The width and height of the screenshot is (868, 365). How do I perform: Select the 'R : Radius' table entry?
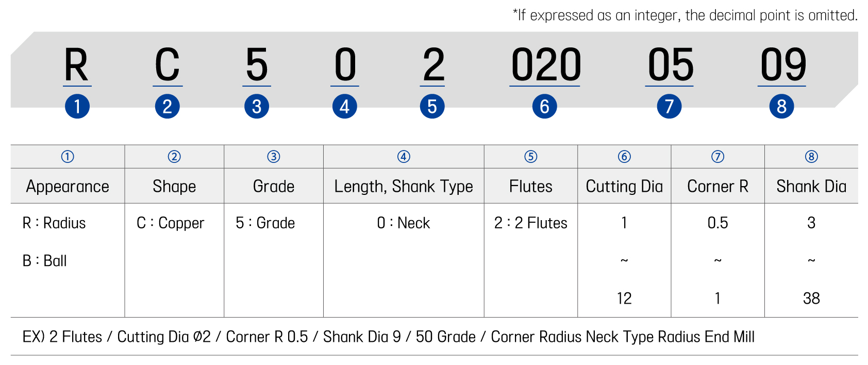tap(54, 223)
